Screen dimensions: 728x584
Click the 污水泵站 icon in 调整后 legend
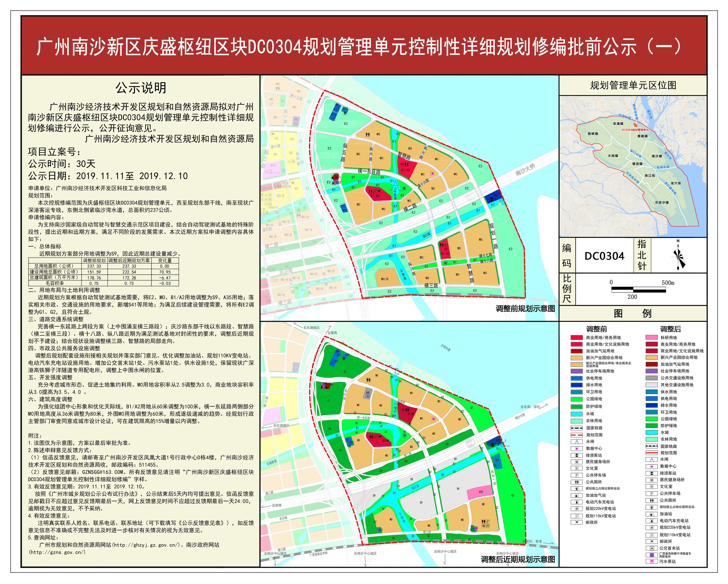point(651,562)
